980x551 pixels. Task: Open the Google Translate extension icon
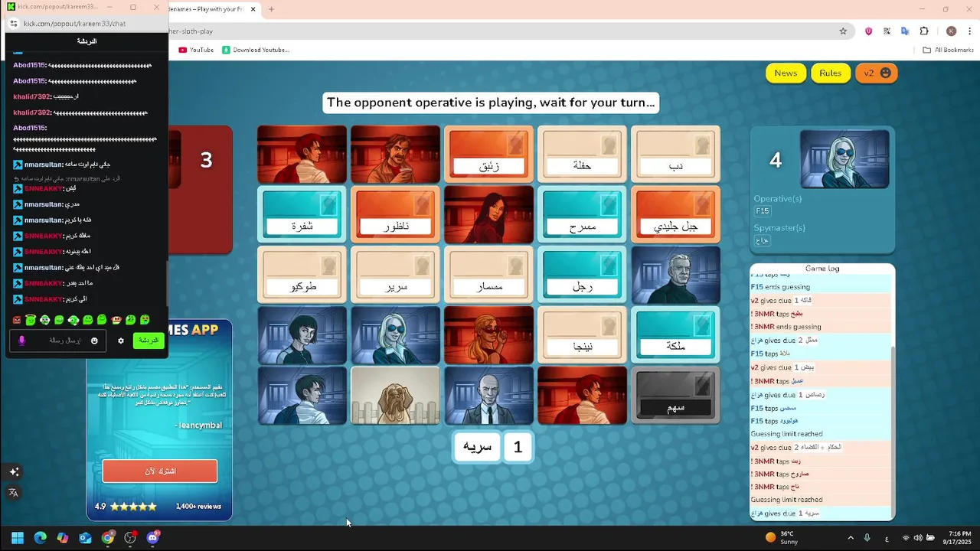pos(905,31)
